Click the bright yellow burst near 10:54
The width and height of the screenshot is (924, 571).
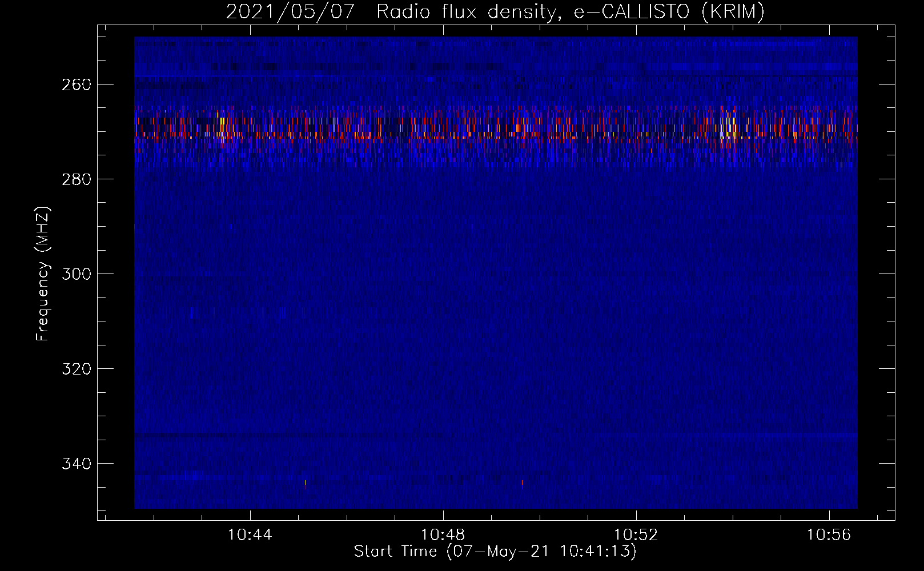tap(729, 126)
